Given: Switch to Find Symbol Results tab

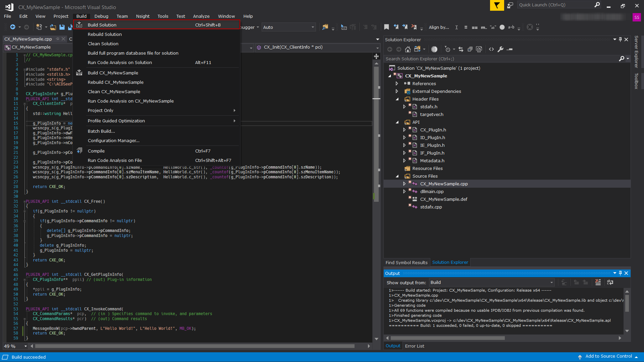Looking at the screenshot, I should [x=407, y=262].
